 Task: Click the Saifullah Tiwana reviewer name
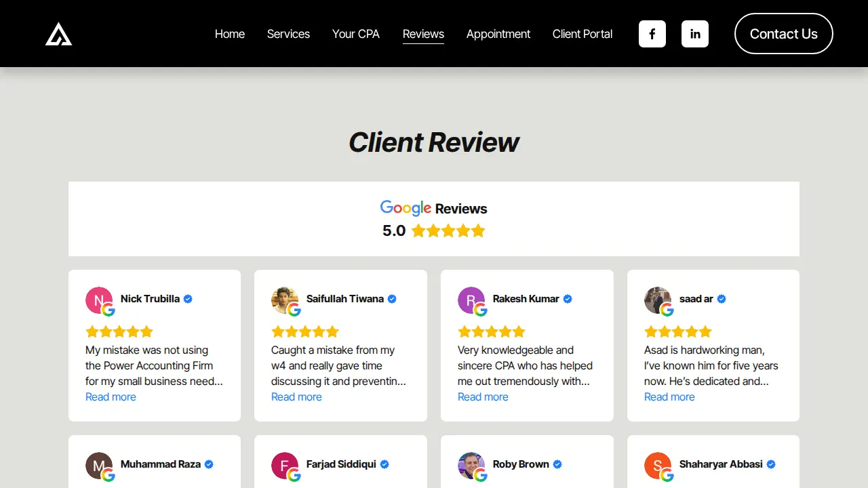point(345,299)
